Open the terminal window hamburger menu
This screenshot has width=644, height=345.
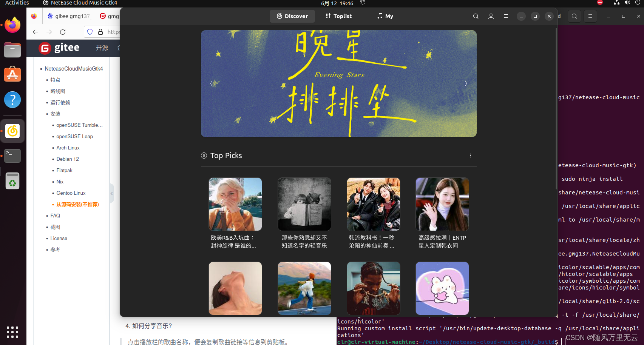point(590,16)
